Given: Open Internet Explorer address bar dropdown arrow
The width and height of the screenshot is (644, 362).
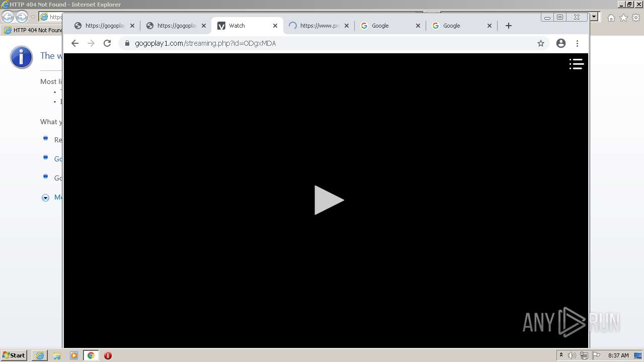Looking at the screenshot, I should 594,17.
